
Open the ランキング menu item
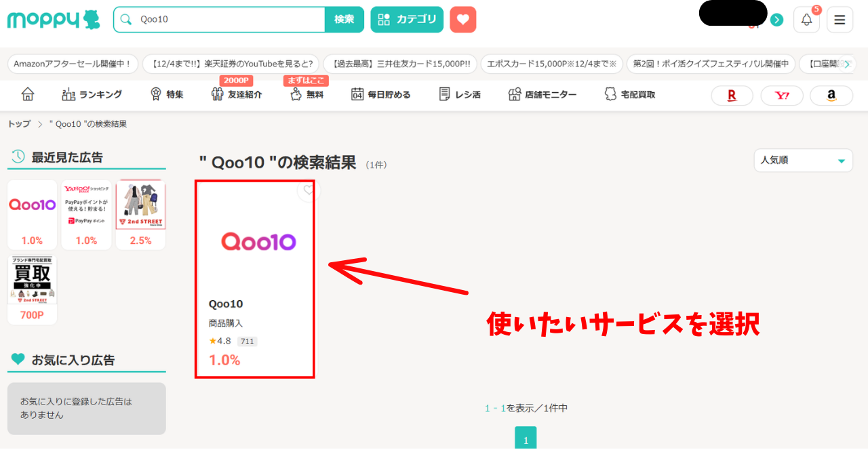coord(92,94)
